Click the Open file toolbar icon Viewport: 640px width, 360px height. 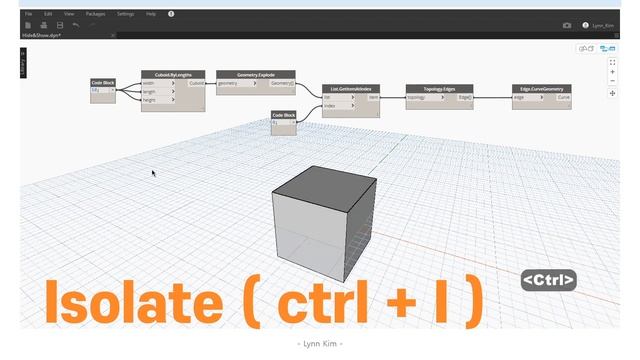click(x=44, y=25)
